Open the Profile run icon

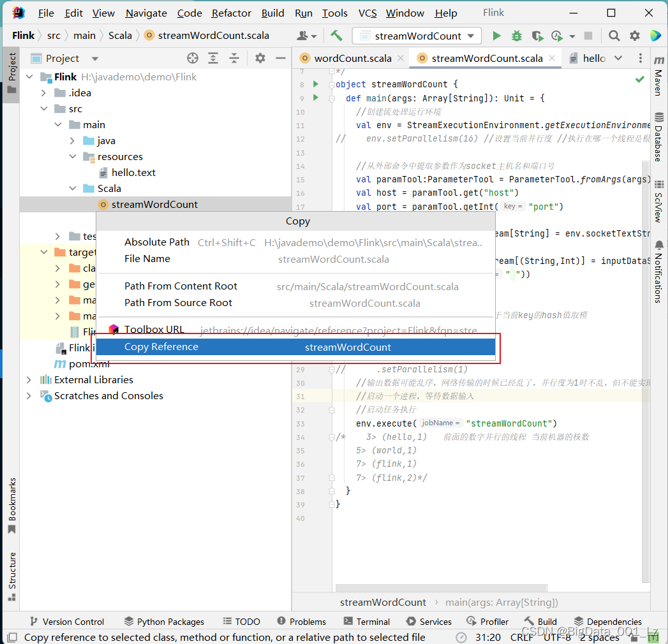[x=557, y=36]
